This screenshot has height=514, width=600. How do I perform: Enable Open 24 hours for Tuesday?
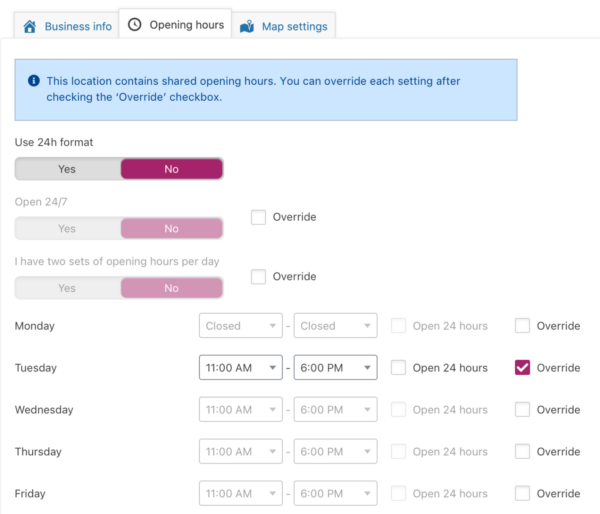point(399,368)
